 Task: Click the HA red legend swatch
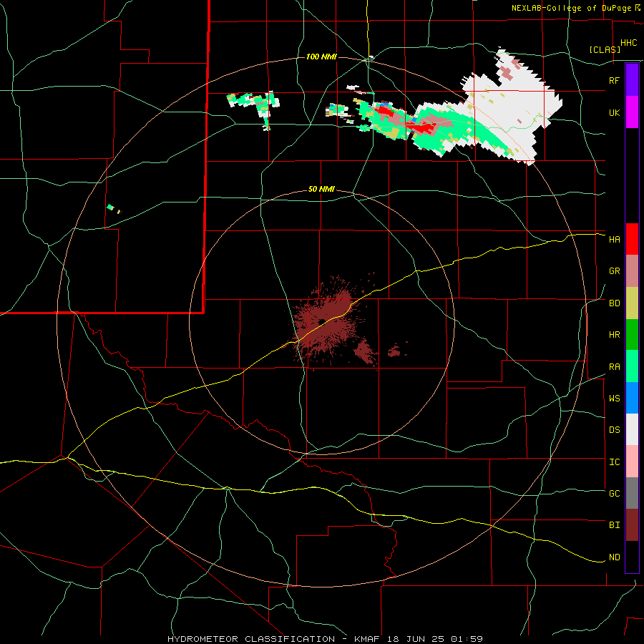tap(632, 239)
